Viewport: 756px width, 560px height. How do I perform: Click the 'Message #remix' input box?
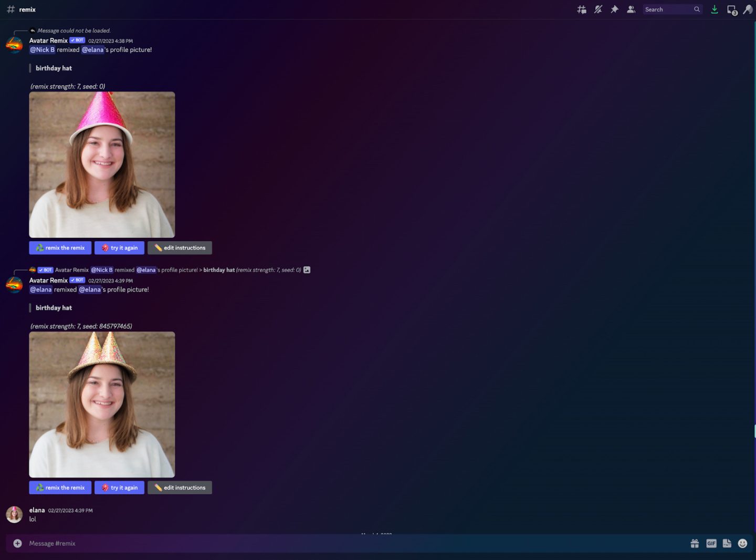point(210,543)
